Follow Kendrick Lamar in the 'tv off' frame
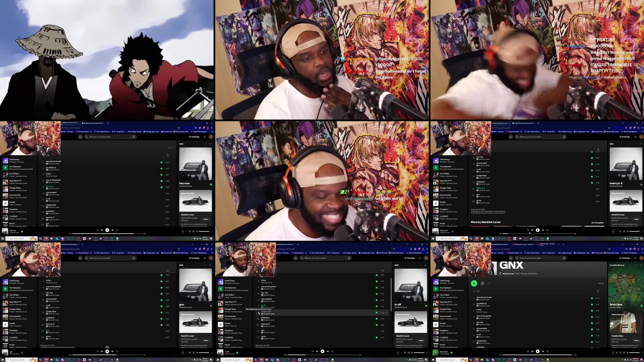The image size is (644, 362). point(421,340)
